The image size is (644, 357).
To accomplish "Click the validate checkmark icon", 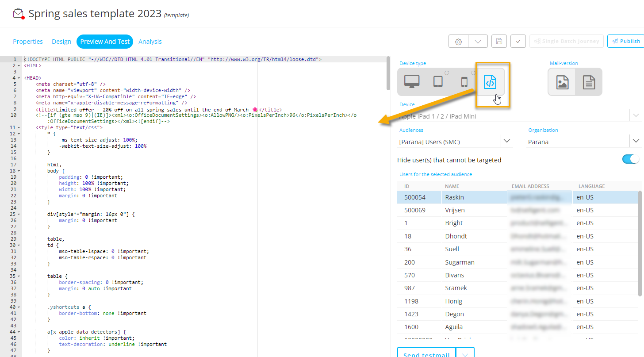I will tap(518, 41).
